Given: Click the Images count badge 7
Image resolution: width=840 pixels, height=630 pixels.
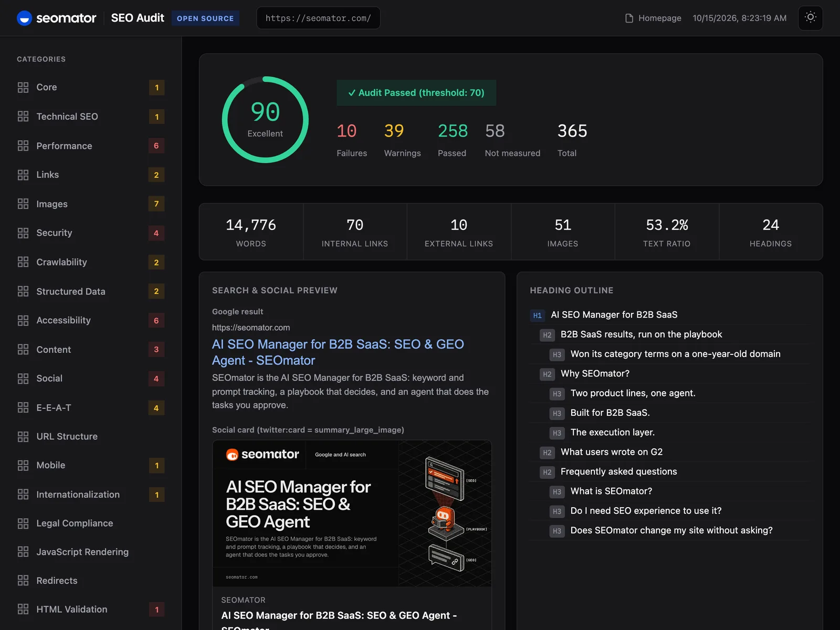Looking at the screenshot, I should [x=156, y=204].
